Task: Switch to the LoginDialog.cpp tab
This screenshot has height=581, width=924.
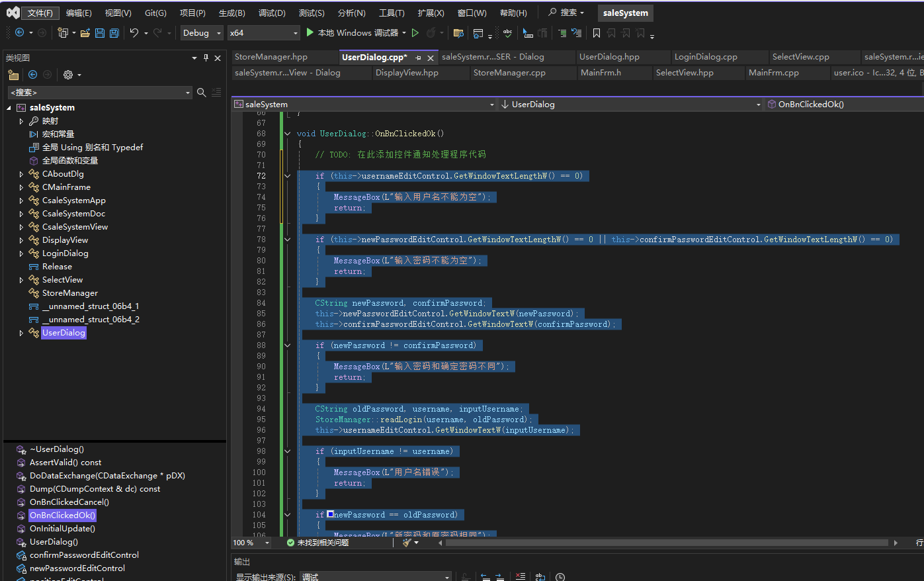Action: [706, 57]
